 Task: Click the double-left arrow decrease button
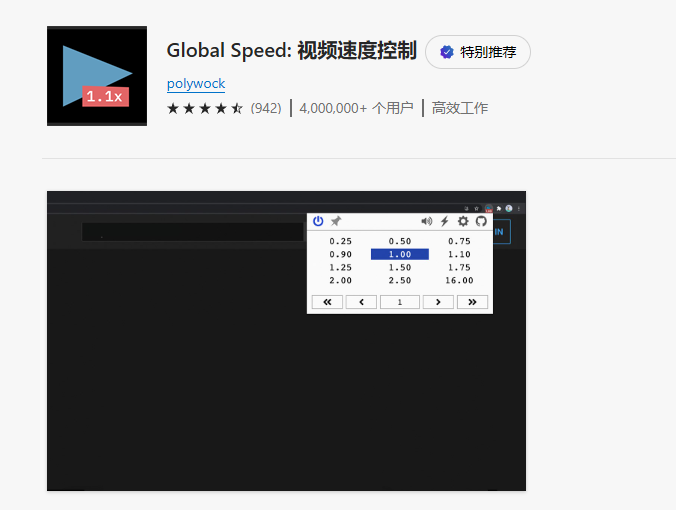point(327,302)
